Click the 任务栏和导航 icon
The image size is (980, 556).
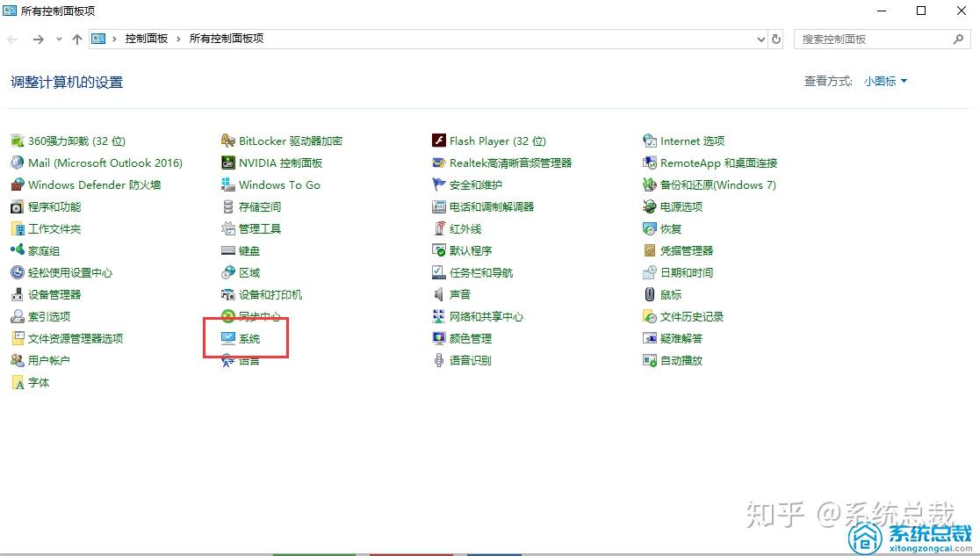[439, 272]
